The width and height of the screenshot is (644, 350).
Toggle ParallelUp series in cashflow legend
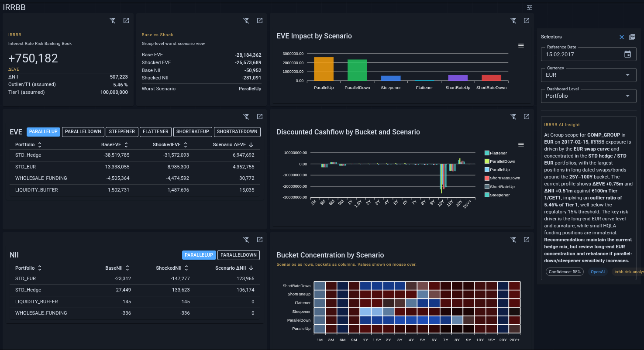click(497, 170)
